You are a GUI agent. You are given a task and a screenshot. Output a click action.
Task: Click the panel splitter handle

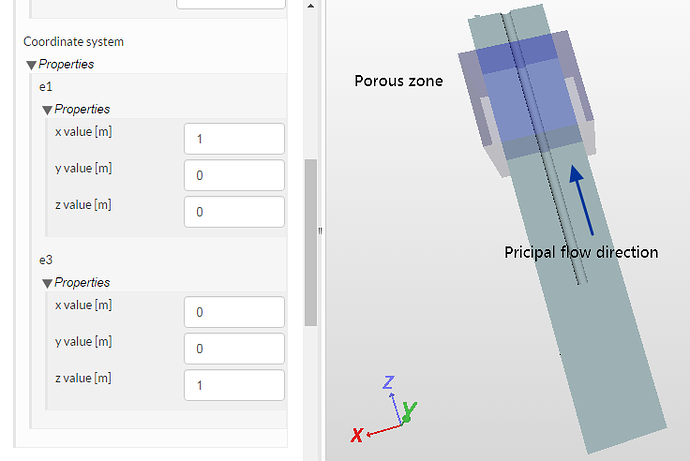tap(320, 231)
